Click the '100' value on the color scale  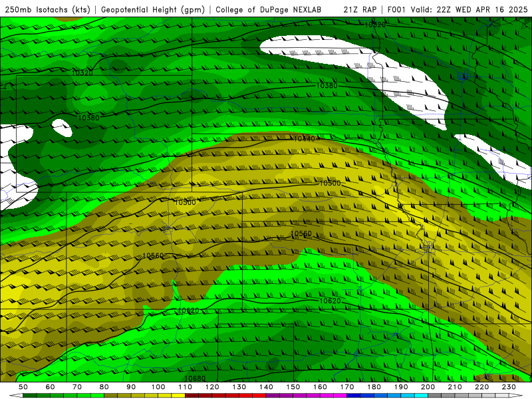(158, 387)
